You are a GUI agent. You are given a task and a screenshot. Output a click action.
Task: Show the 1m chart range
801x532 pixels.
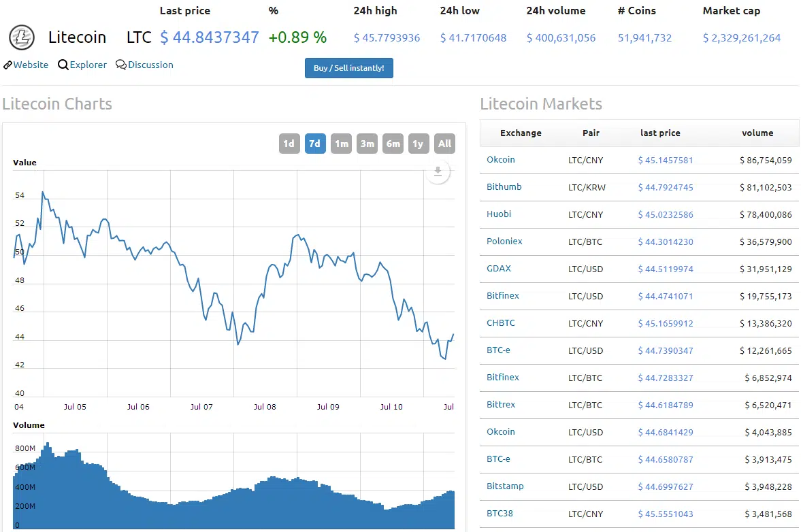(x=341, y=144)
